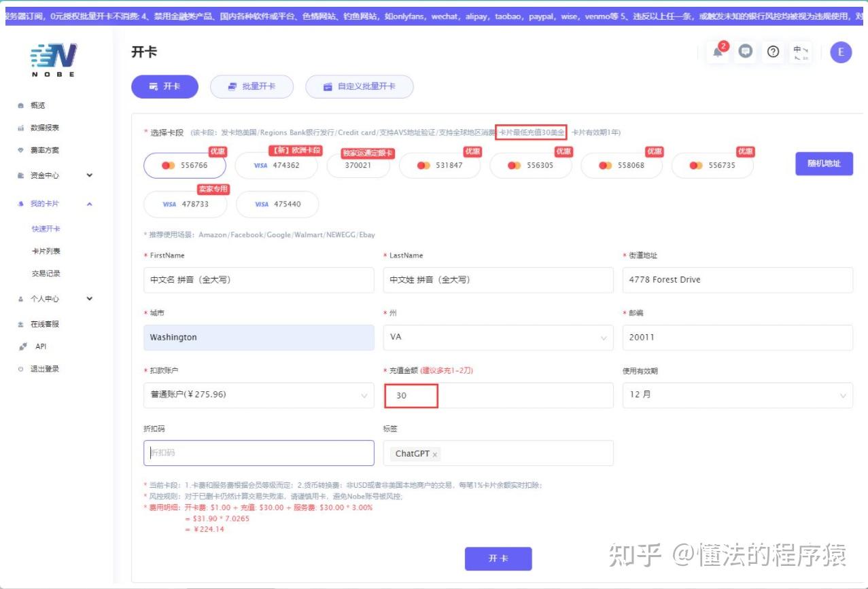Open 卡片列表 from the sidebar menu
868x589 pixels.
point(44,251)
